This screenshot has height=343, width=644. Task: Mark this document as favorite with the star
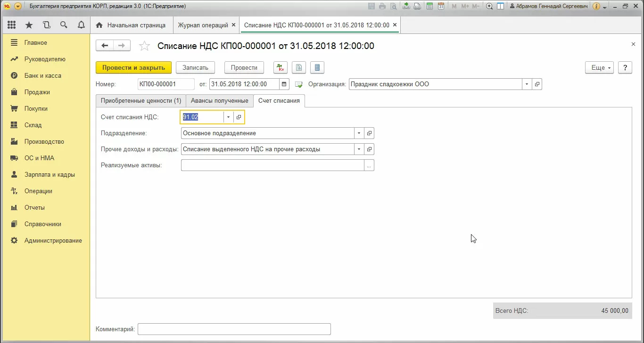click(x=145, y=46)
